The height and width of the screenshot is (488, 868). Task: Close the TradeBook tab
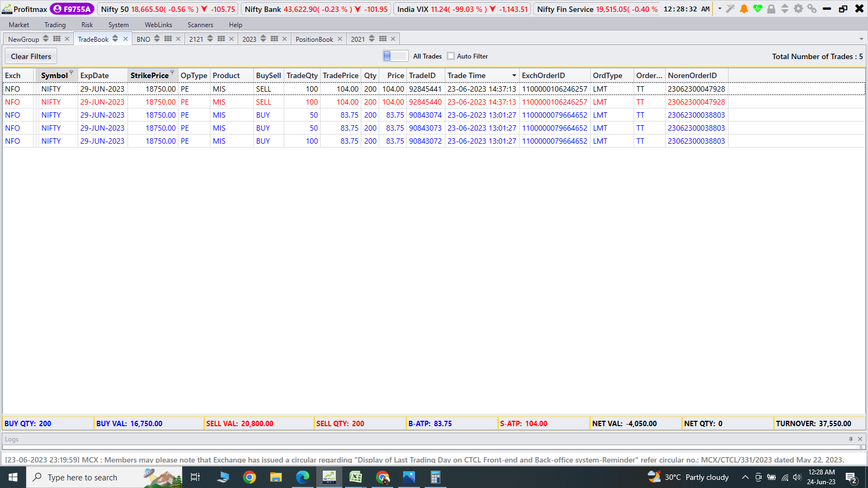(x=125, y=38)
